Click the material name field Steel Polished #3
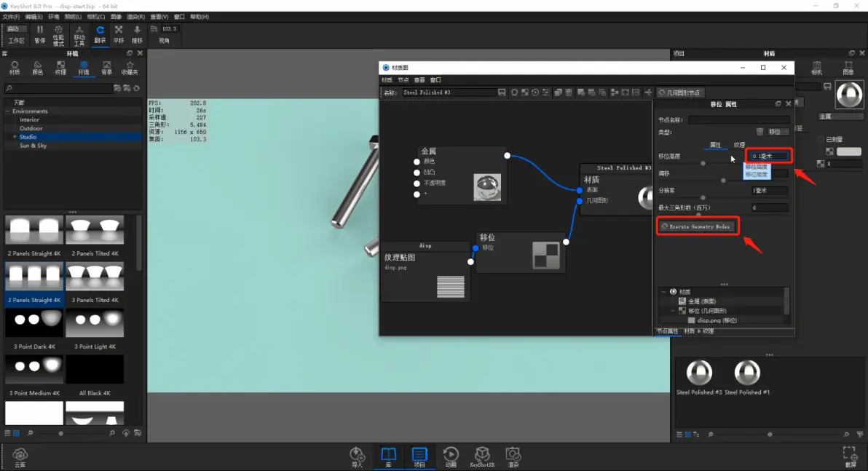The image size is (868, 471). tap(448, 92)
